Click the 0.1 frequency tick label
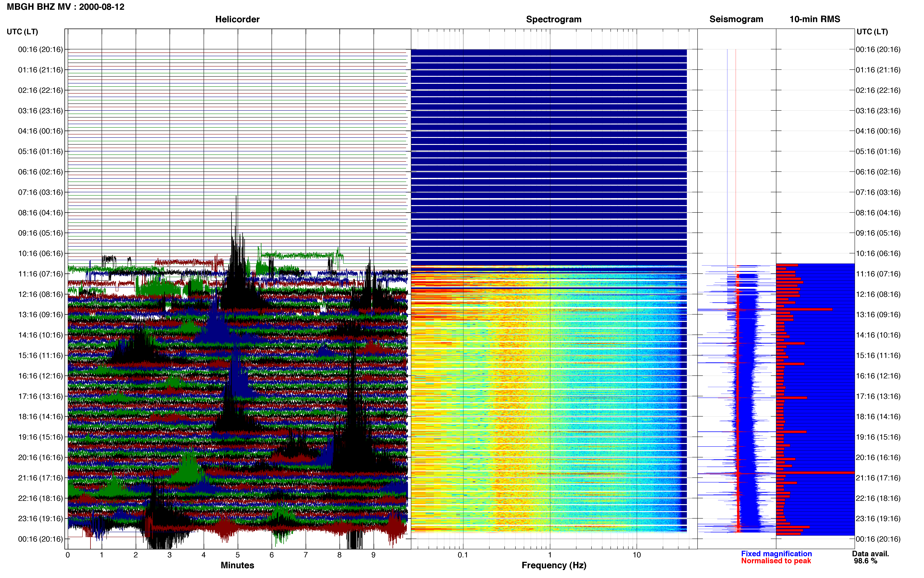Image resolution: width=924 pixels, height=578 pixels. (x=463, y=555)
